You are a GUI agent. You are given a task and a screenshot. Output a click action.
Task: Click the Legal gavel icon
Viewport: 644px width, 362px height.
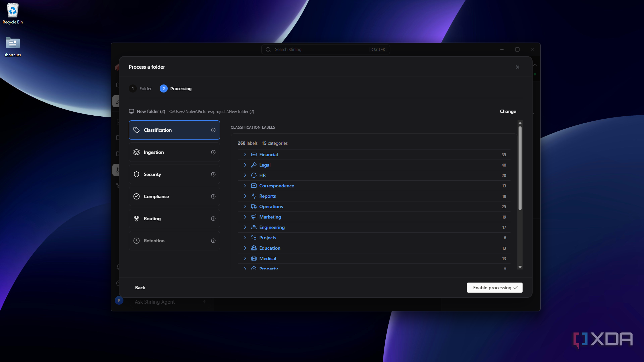254,165
